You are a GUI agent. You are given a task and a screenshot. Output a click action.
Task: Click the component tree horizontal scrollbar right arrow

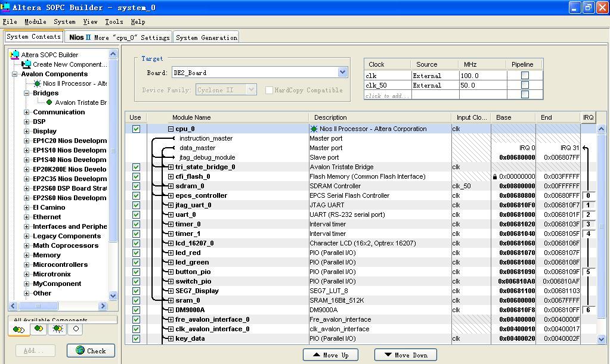tap(103, 306)
